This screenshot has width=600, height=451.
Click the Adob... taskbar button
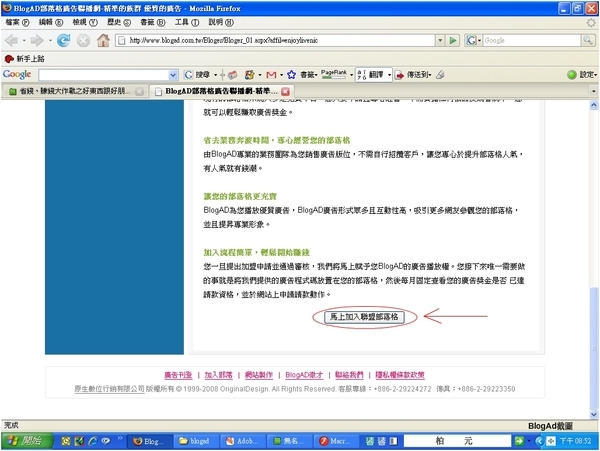[242, 441]
